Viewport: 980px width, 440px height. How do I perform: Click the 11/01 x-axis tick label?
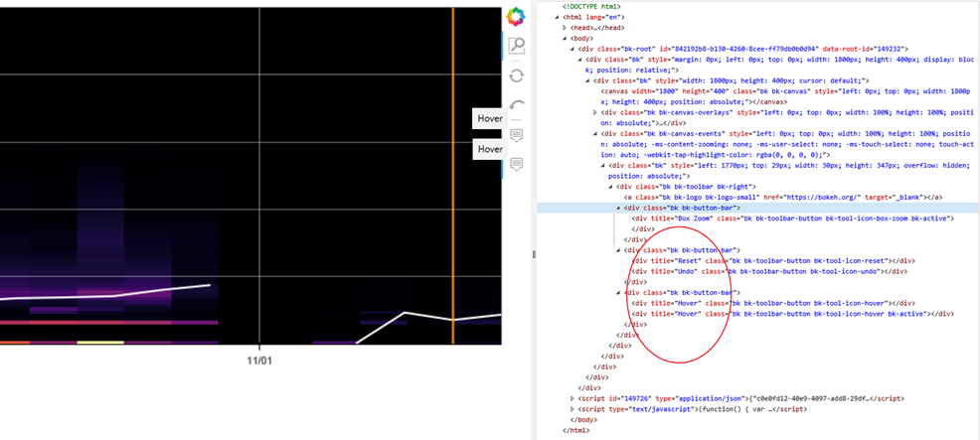[x=259, y=362]
